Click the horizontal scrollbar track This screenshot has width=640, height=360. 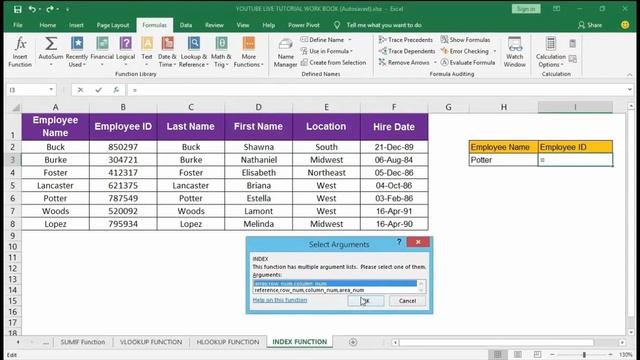pyautogui.click(x=496, y=342)
